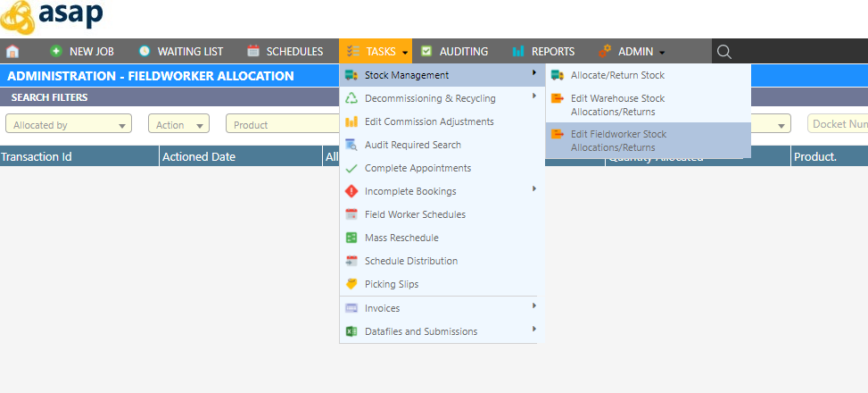The width and height of the screenshot is (868, 393).
Task: Expand the Allocated by dropdown filter
Action: tap(69, 125)
